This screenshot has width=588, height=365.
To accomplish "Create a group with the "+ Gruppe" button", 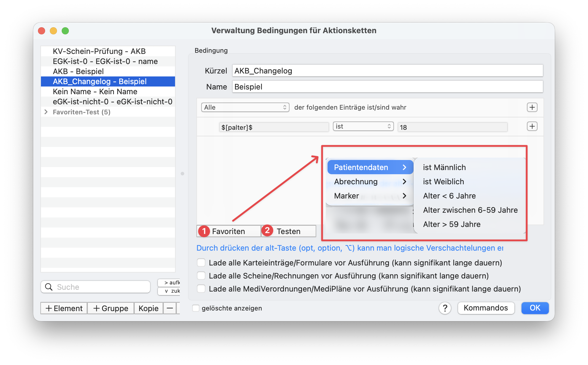I will pos(110,308).
